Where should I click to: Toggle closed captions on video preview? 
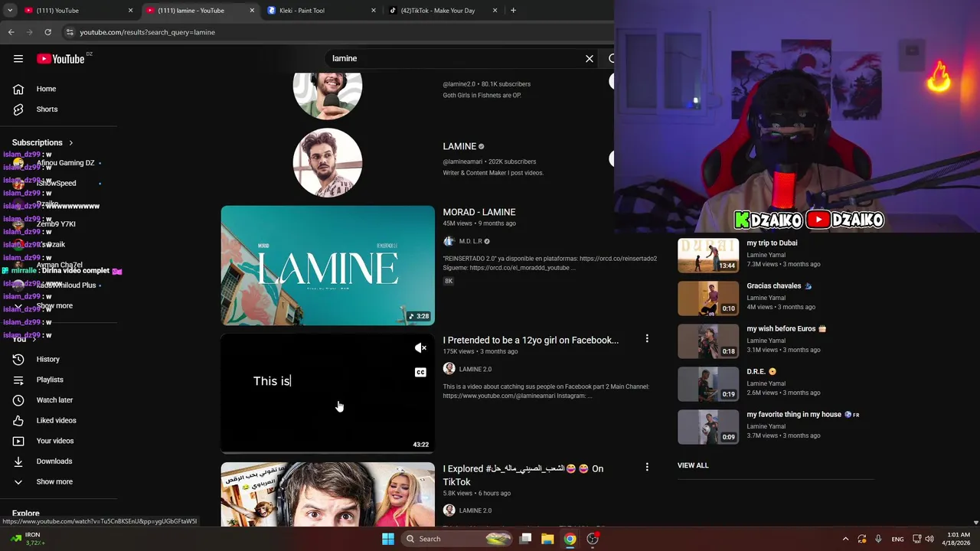coord(420,373)
